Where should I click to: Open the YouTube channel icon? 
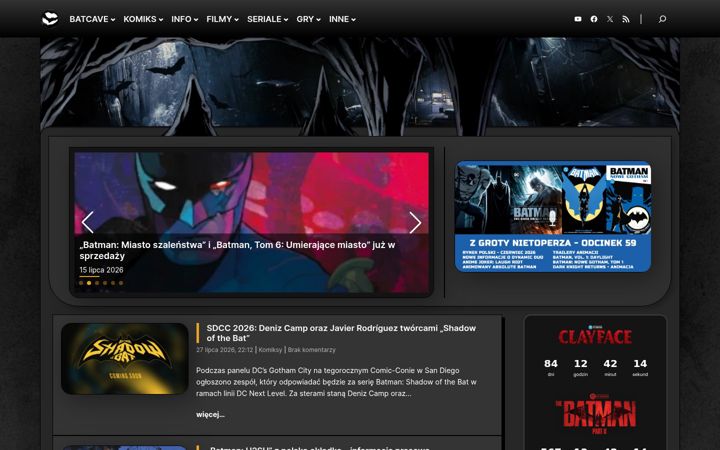(578, 19)
